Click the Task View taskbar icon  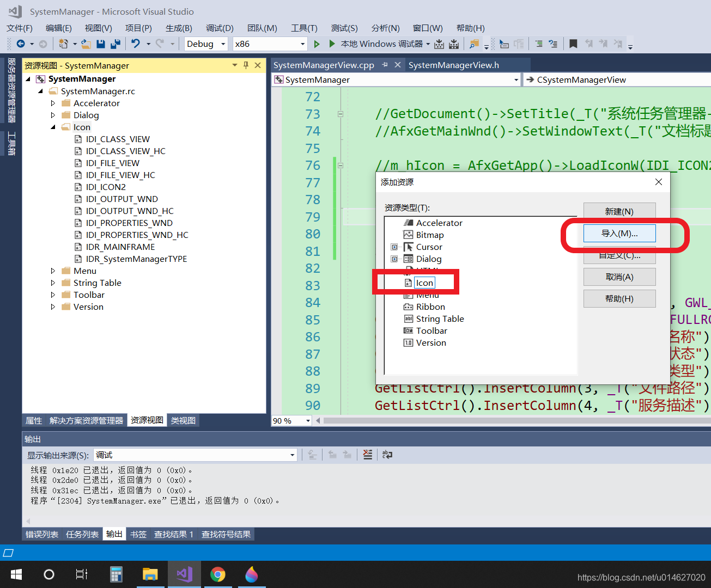tap(82, 574)
